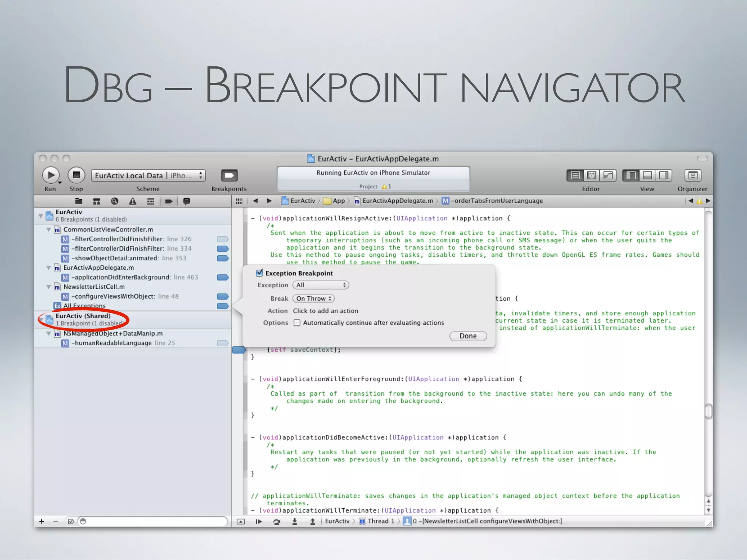This screenshot has height=560, width=747.
Task: Jump to next issue arrow
Action: [708, 201]
